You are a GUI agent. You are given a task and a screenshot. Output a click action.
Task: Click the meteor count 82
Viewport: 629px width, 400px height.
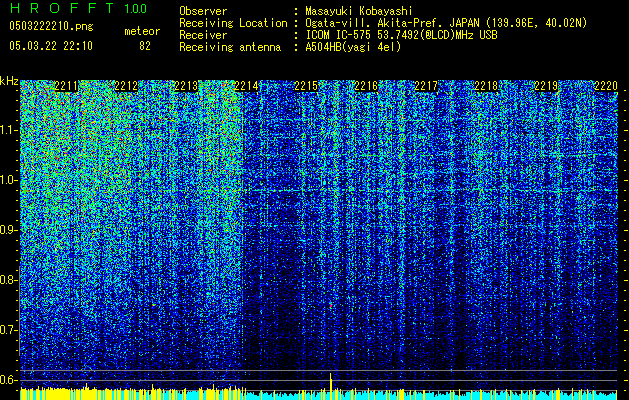[145, 46]
